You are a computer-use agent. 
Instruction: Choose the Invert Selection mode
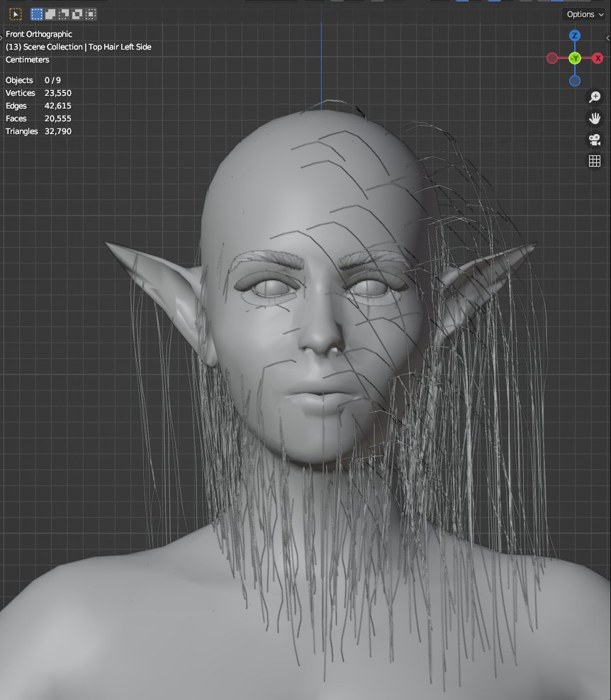[x=77, y=14]
